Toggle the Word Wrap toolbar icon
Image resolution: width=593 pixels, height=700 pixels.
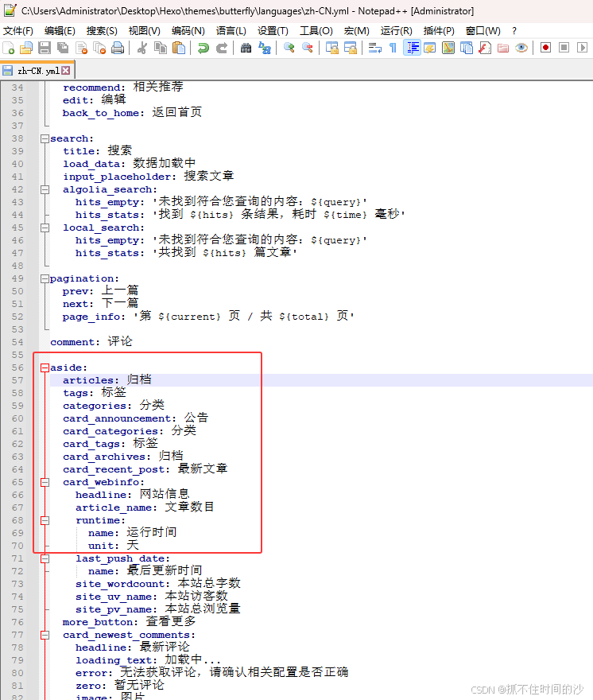pos(375,48)
